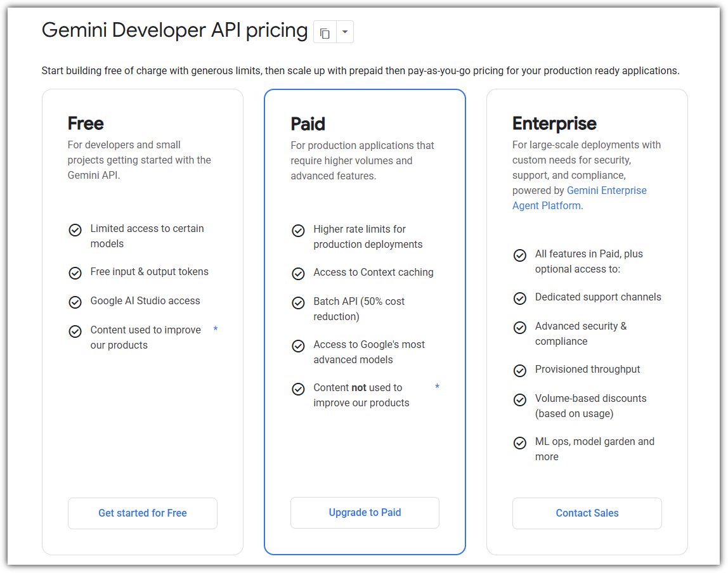Click text ML ops, model garden and more
Image resolution: width=728 pixels, height=573 pixels.
pyautogui.click(x=595, y=449)
